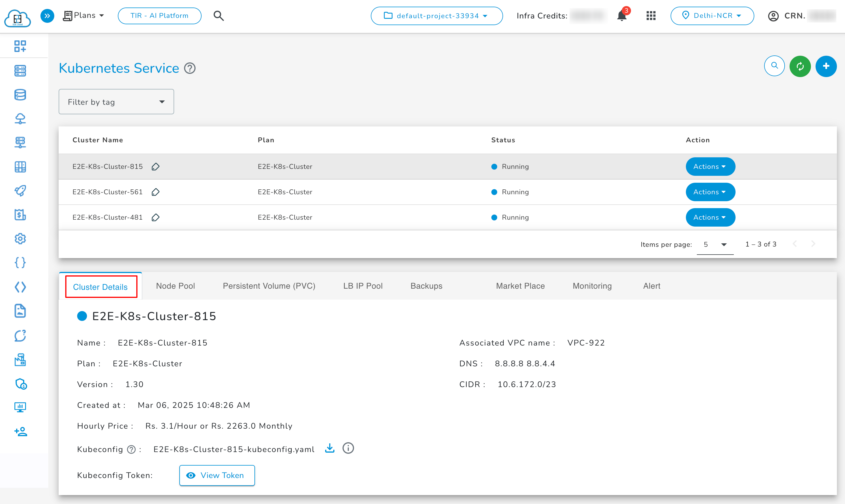Open notifications bell with 3 badge

pyautogui.click(x=622, y=15)
